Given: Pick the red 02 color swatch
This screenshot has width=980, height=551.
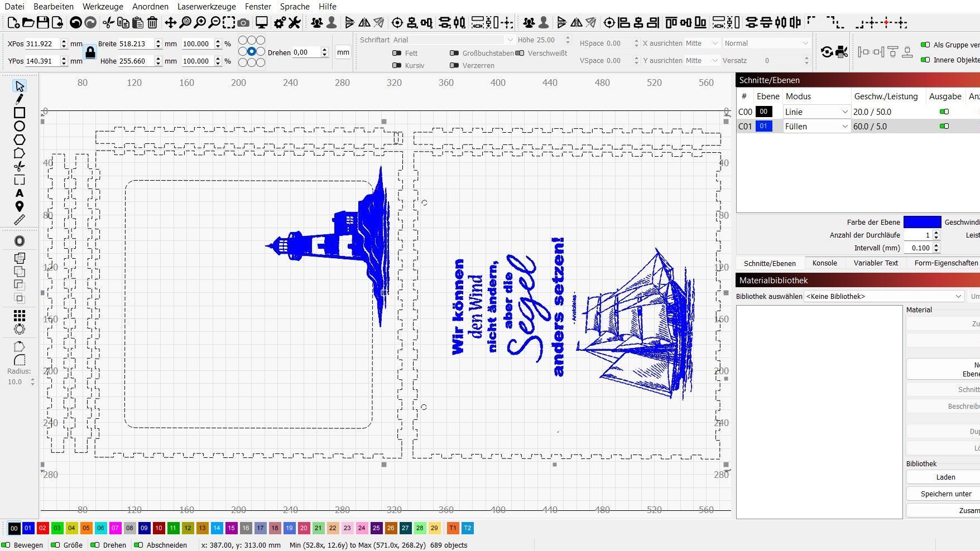Looking at the screenshot, I should click(43, 528).
